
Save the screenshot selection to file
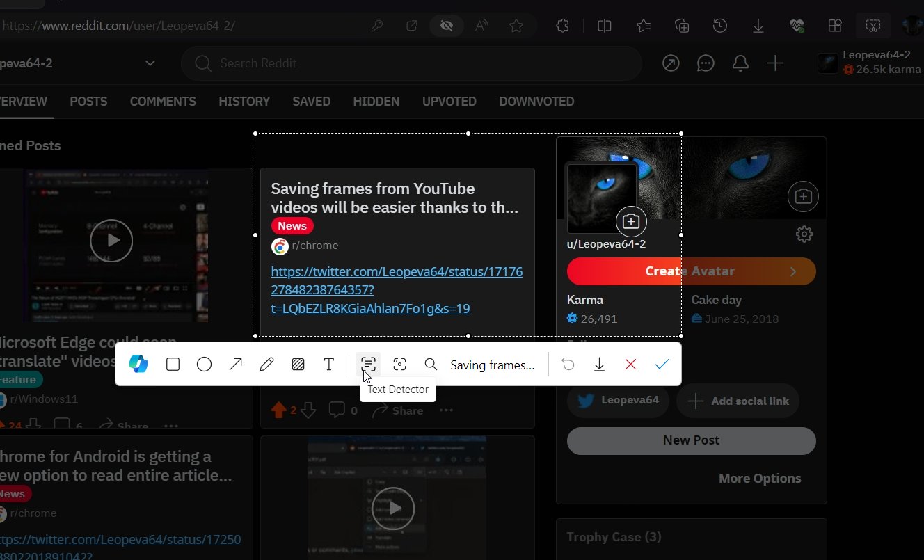[599, 364]
